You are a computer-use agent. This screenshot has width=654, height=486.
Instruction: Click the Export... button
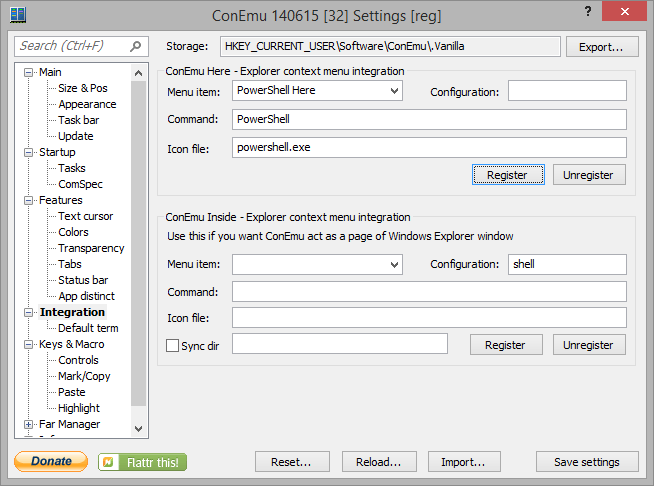pos(601,47)
